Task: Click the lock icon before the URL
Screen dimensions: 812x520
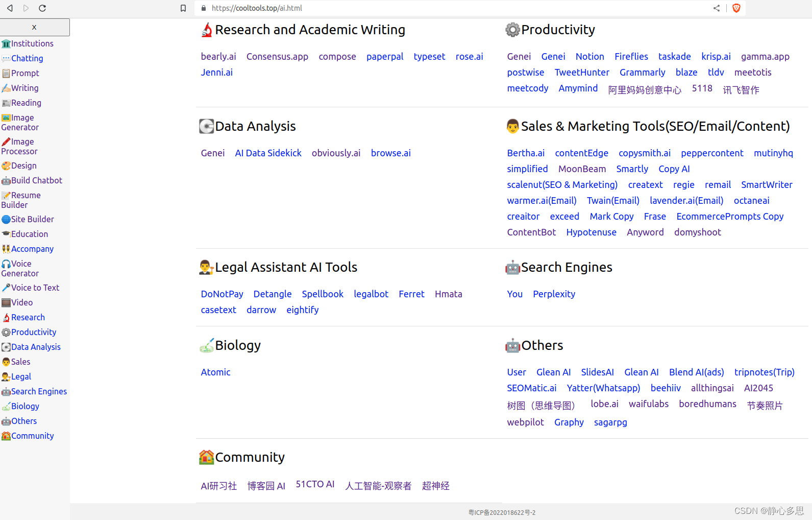Action: coord(204,8)
